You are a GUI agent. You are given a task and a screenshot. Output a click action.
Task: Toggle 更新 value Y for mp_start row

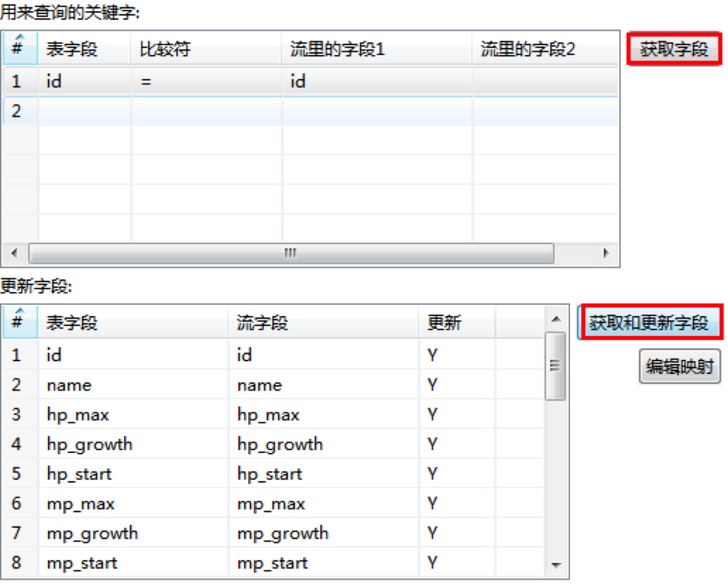coord(457,563)
